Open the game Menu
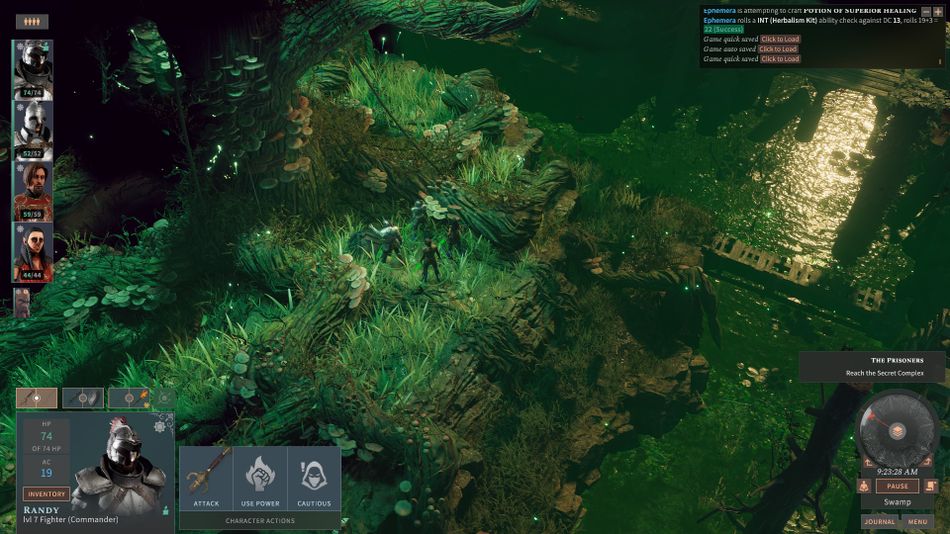Viewport: 950px width, 534px height. (917, 521)
